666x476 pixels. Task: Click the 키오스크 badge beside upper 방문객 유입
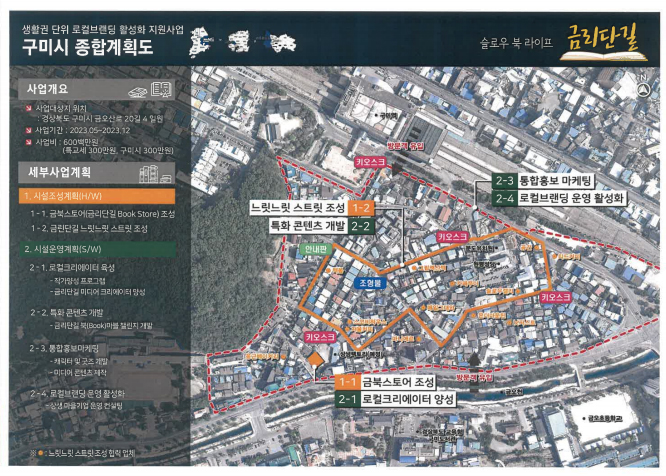(371, 162)
